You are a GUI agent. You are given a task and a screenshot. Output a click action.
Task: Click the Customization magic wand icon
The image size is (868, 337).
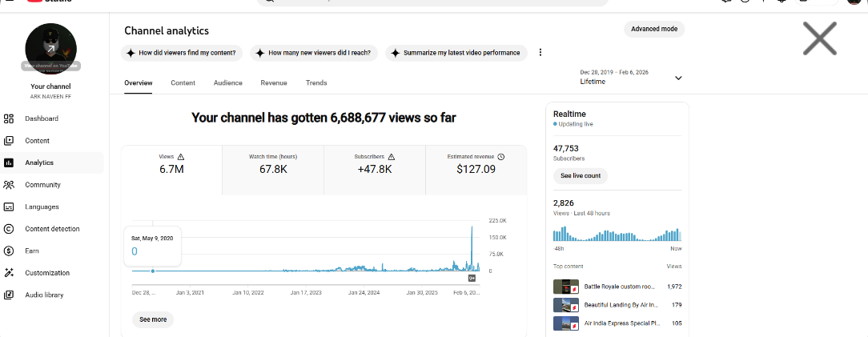click(9, 273)
